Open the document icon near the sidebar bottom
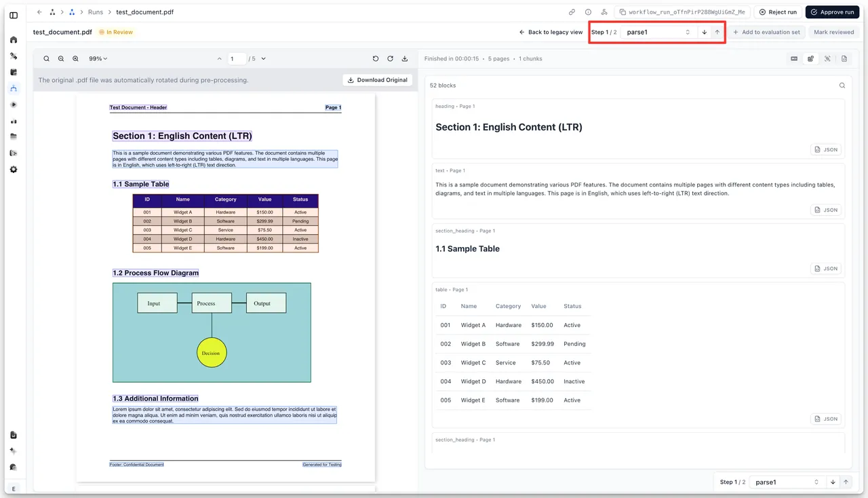 (14, 436)
